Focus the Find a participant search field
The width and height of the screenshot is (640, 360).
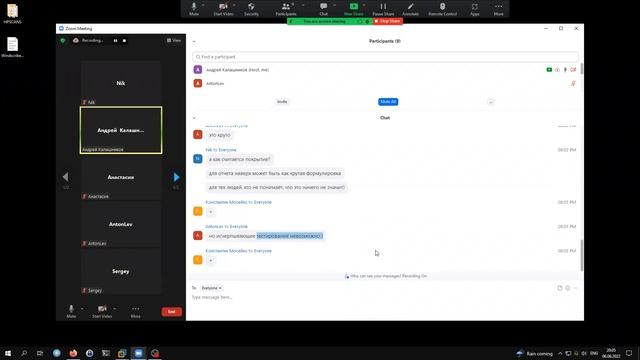click(385, 57)
